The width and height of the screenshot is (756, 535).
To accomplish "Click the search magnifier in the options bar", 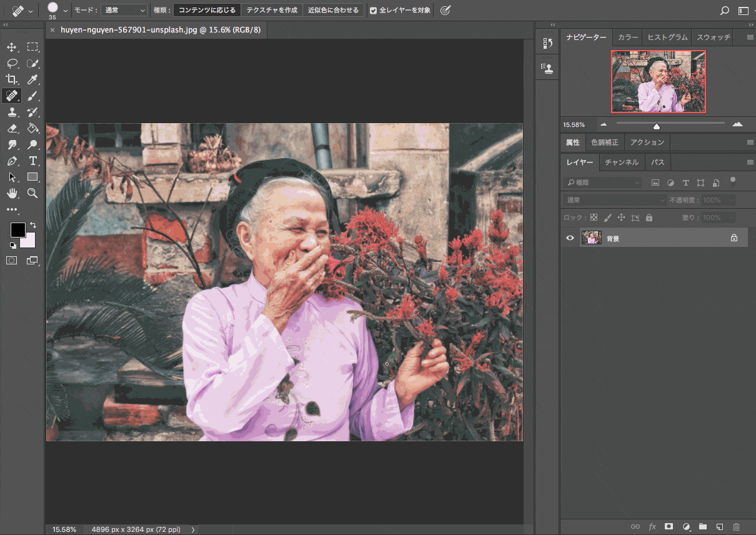I will (725, 11).
